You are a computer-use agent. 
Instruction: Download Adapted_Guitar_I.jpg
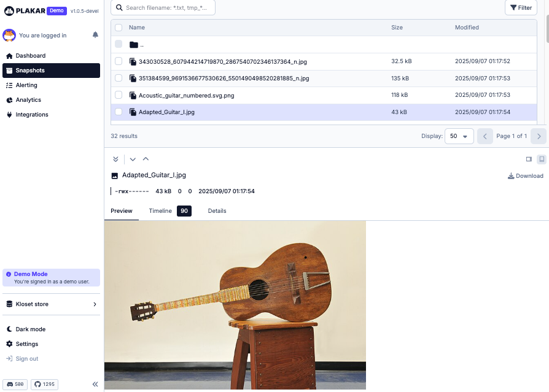(525, 176)
